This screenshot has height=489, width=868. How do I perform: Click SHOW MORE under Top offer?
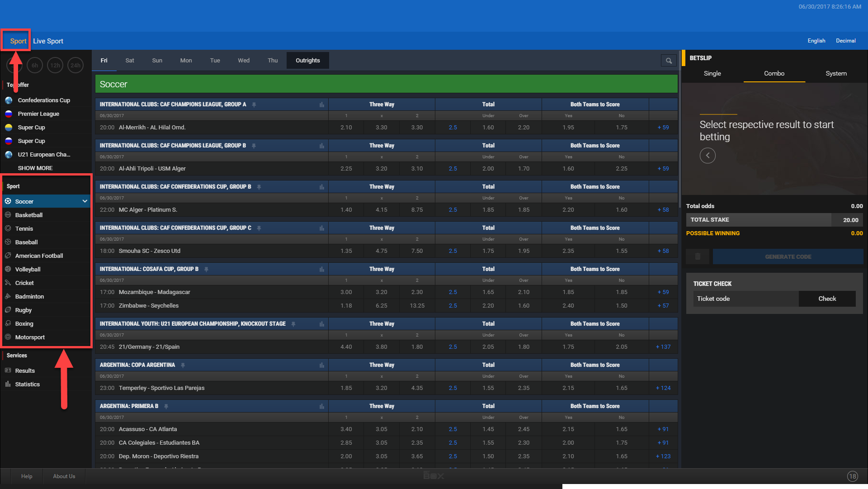pos(35,168)
